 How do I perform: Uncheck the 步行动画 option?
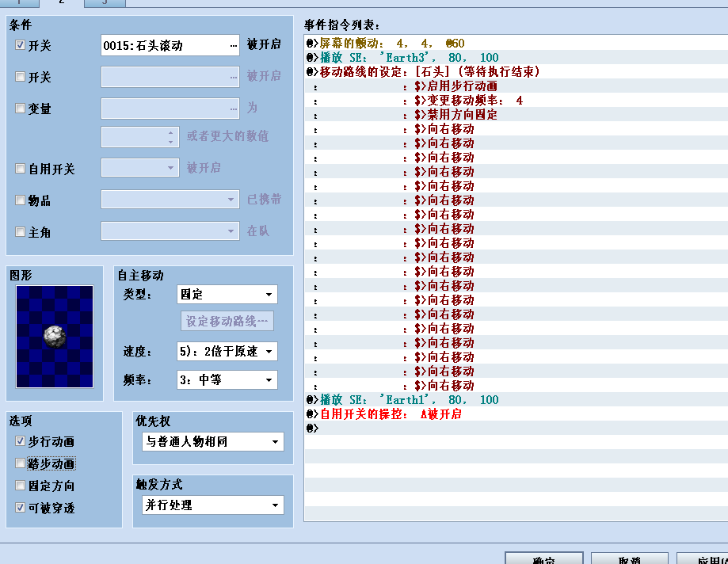(x=20, y=441)
